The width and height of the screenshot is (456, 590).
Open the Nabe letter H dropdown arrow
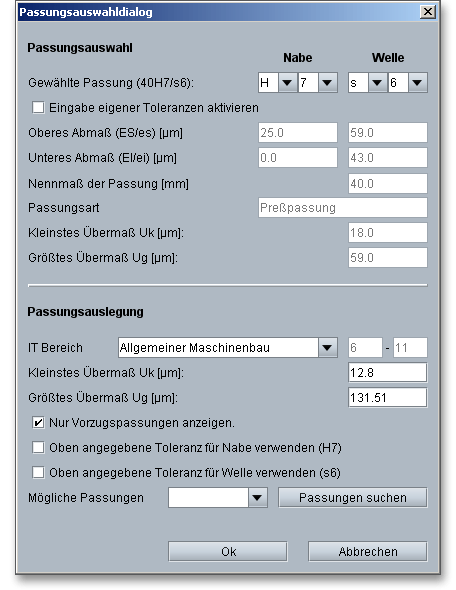[x=287, y=82]
